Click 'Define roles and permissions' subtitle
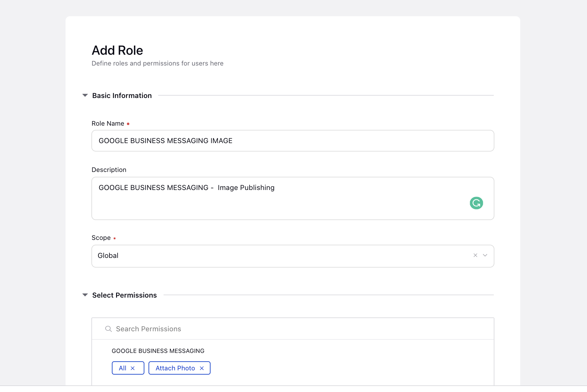This screenshot has width=587, height=392. pos(157,63)
